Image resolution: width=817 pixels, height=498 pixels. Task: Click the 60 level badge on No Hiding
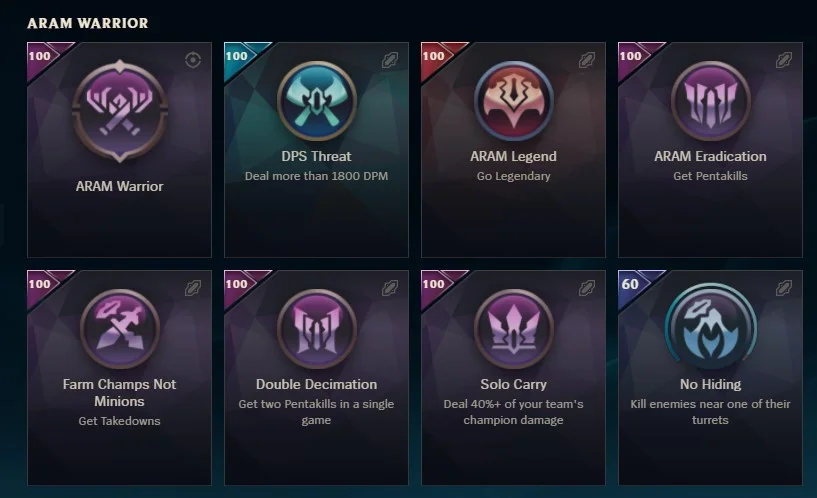click(x=630, y=284)
